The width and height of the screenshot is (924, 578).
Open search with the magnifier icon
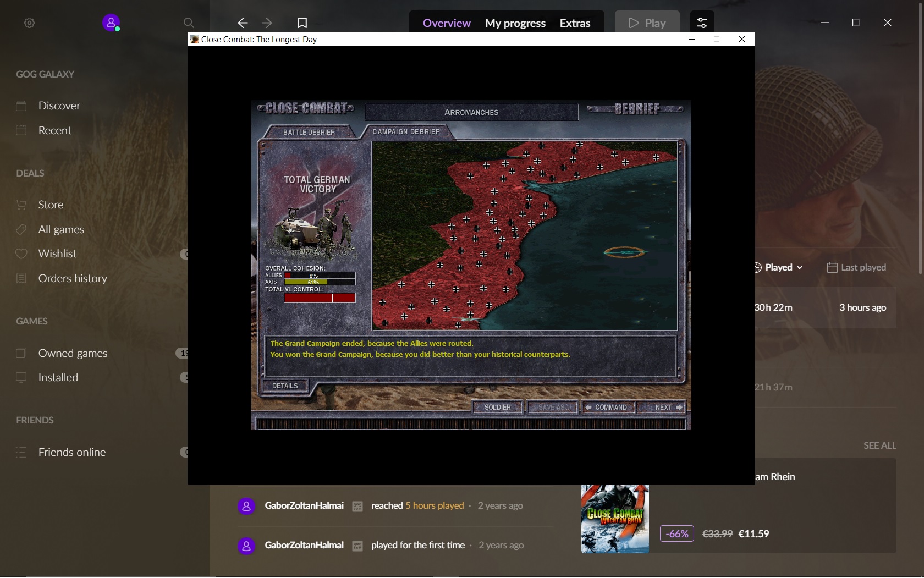(x=189, y=23)
